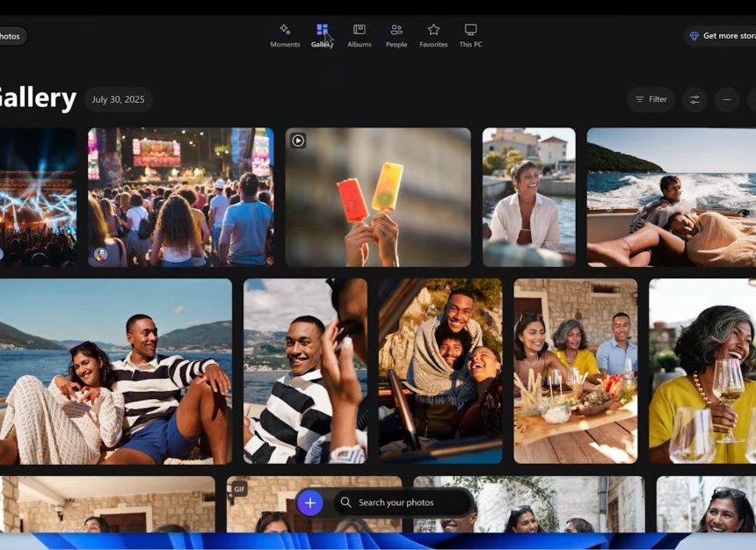The width and height of the screenshot is (756, 550).
Task: Toggle favorite on the Gallery navigation star
Action: [x=433, y=29]
